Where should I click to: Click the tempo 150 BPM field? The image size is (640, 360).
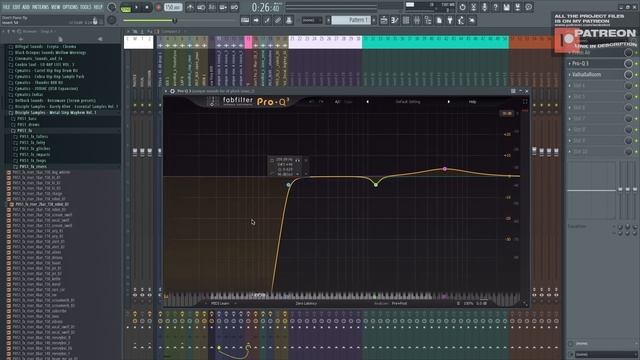click(x=173, y=7)
